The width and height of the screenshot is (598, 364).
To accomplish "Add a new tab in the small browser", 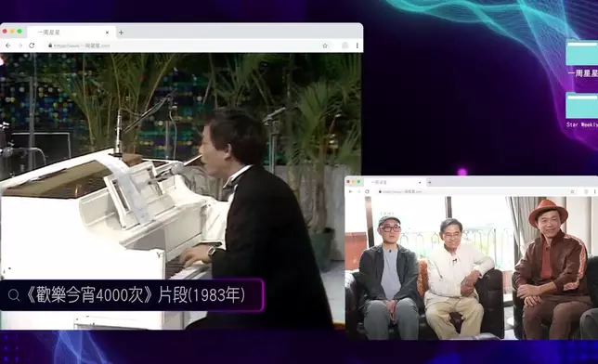I will point(429,182).
